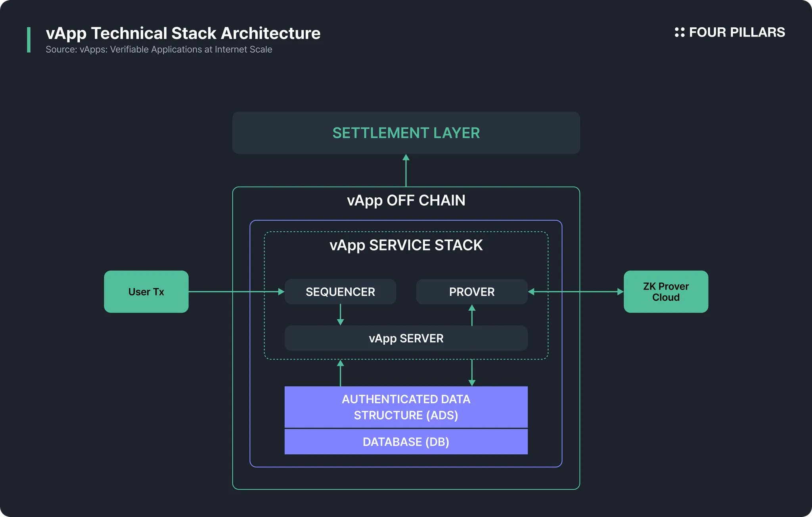
Task: Click the arrow between SEQUENCER and vApp SERVER
Action: click(x=340, y=315)
